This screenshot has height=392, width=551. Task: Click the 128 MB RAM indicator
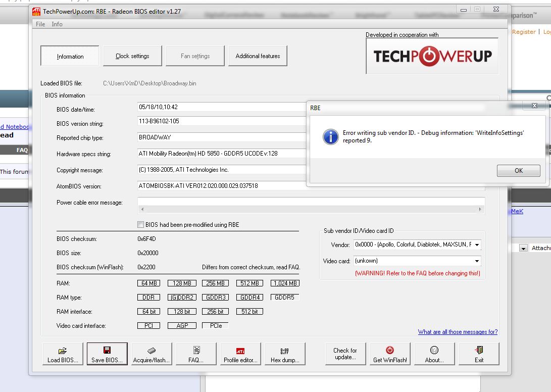[x=182, y=283]
